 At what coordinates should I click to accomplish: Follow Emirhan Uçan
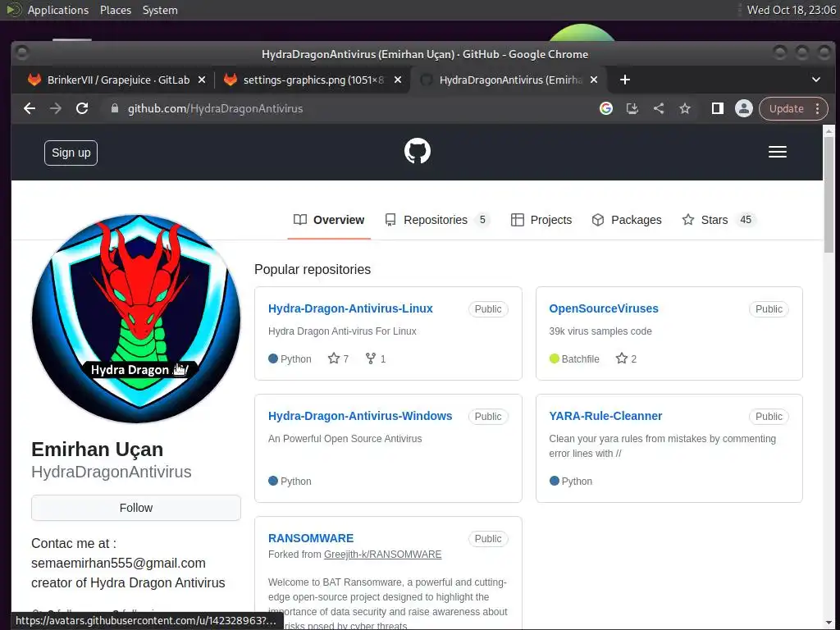(x=136, y=508)
